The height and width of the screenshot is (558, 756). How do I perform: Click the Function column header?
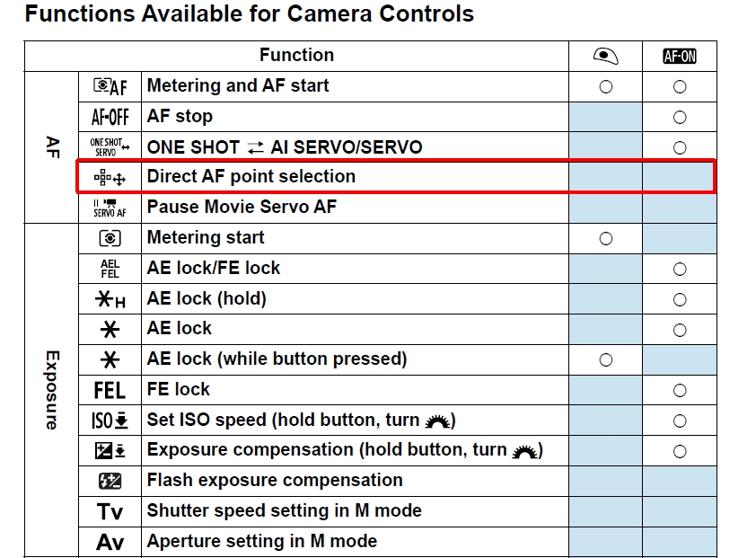296,56
